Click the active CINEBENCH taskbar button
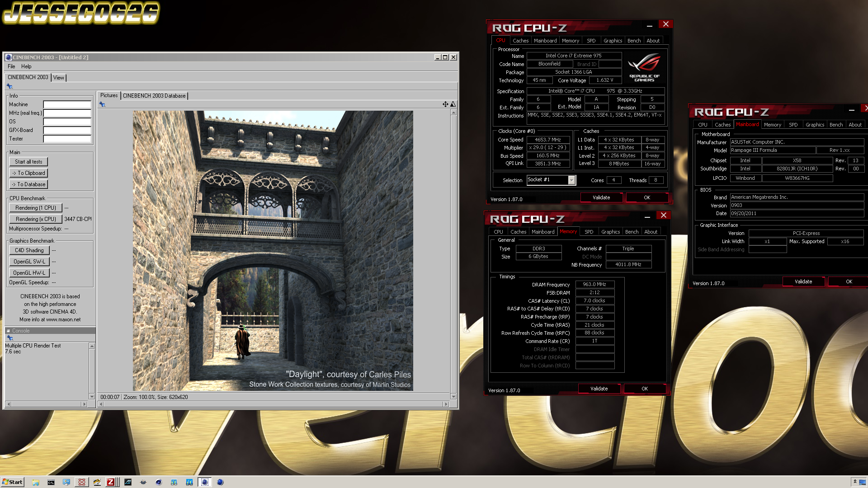Screen dimensions: 868x488 pyautogui.click(x=205, y=482)
